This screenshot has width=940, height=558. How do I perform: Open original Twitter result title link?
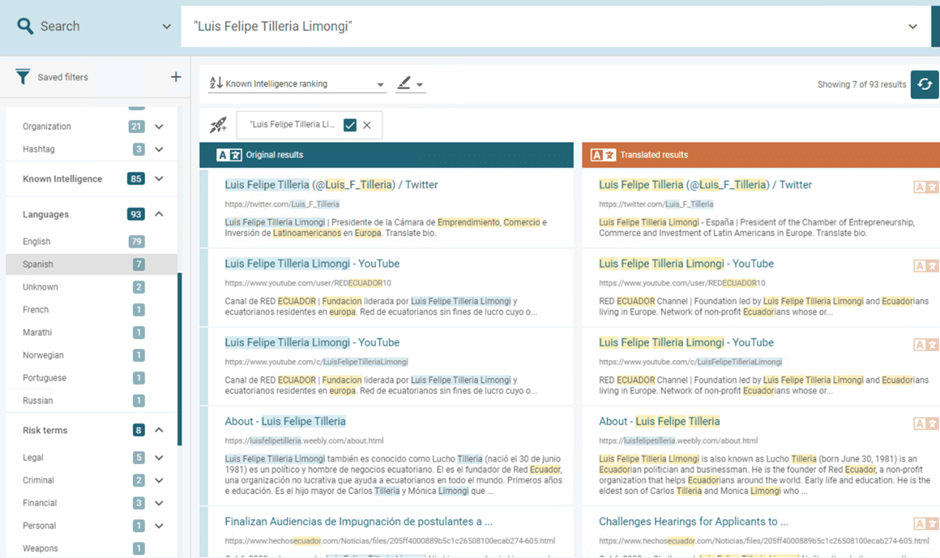[331, 185]
